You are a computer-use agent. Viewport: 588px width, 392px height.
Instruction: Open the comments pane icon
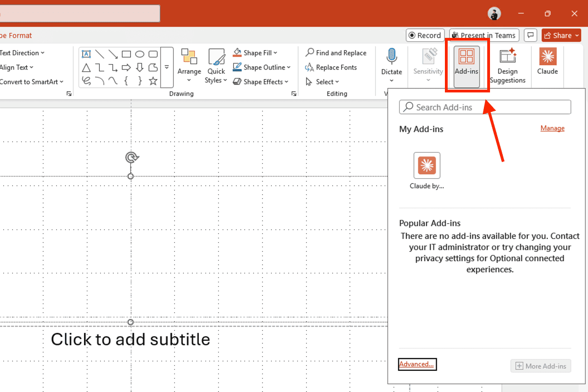530,35
